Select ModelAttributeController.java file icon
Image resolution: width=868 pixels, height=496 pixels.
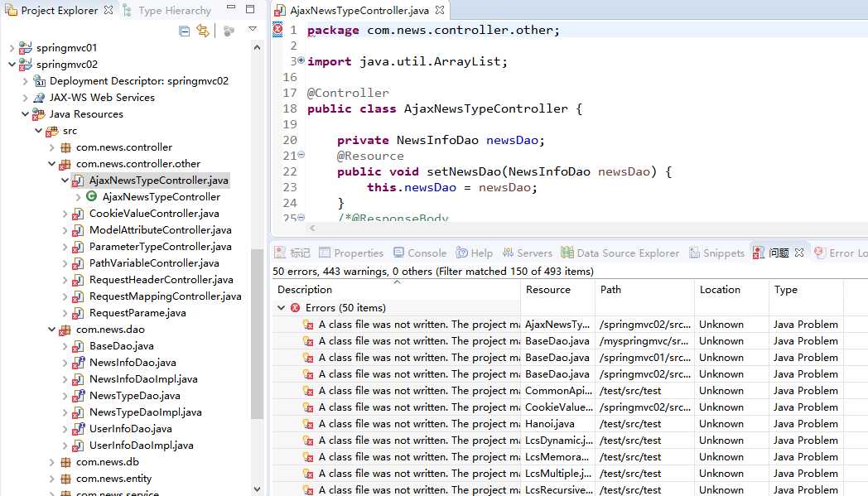click(x=78, y=230)
